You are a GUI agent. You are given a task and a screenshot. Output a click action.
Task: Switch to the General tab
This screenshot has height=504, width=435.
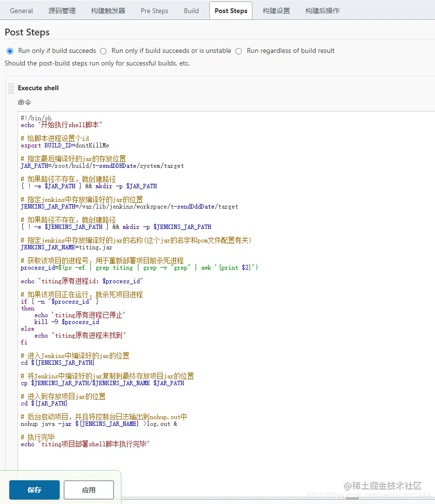coord(21,11)
